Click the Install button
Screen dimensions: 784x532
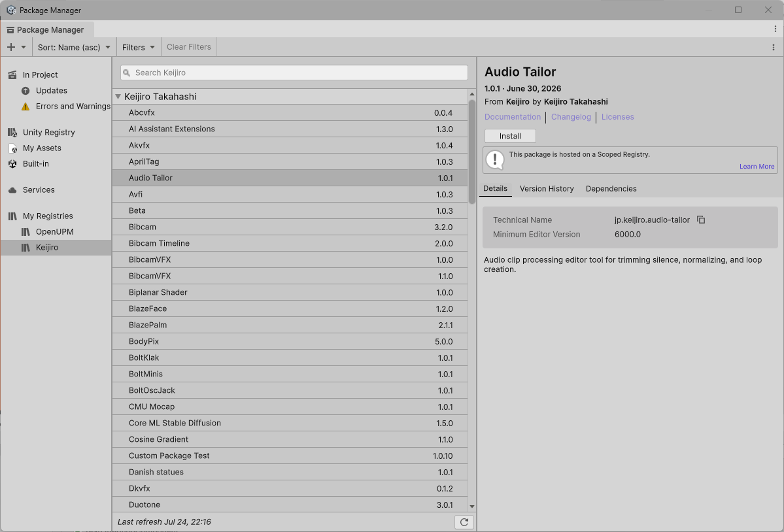pyautogui.click(x=510, y=136)
